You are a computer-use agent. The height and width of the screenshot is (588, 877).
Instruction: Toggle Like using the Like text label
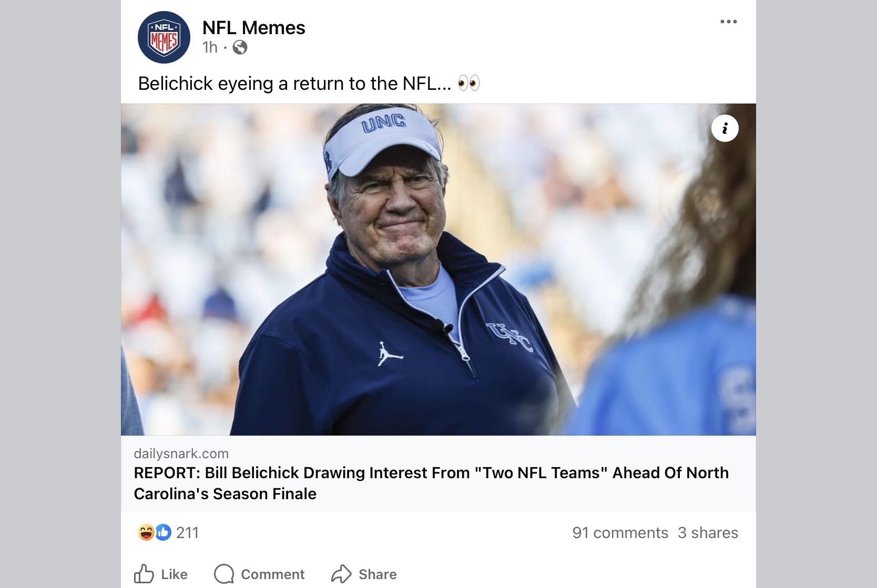174,574
